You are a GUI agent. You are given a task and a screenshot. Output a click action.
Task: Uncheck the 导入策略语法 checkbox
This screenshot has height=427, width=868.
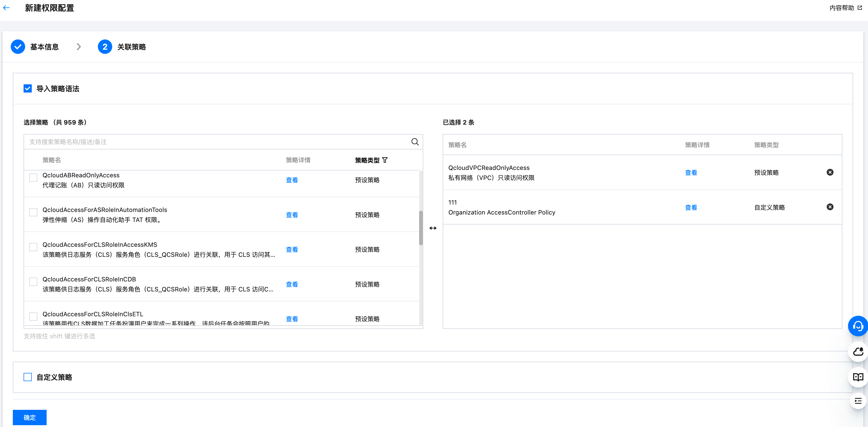(28, 89)
